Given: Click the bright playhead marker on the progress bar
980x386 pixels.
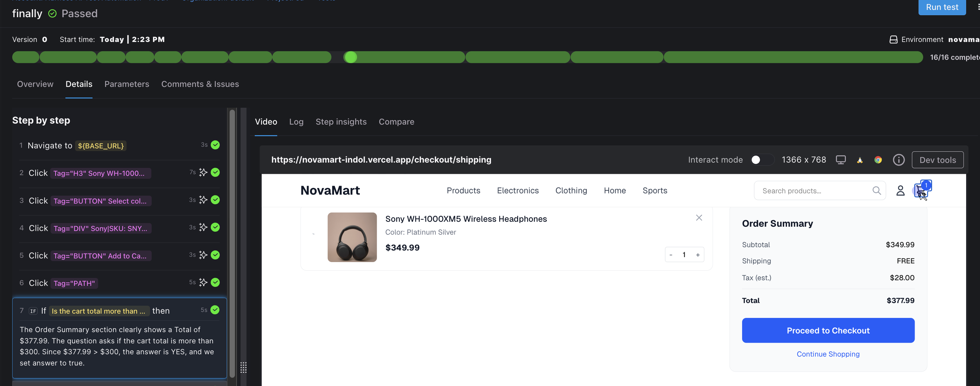Looking at the screenshot, I should [350, 57].
